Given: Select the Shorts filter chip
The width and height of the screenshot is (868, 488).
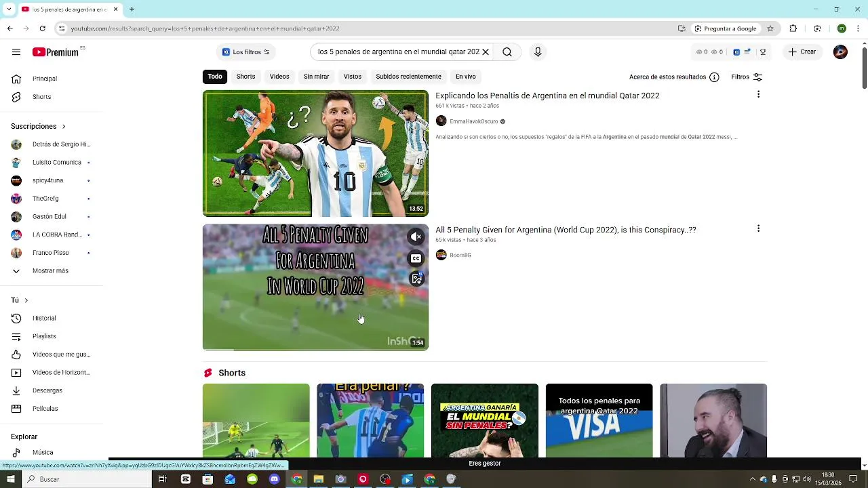Looking at the screenshot, I should (245, 77).
